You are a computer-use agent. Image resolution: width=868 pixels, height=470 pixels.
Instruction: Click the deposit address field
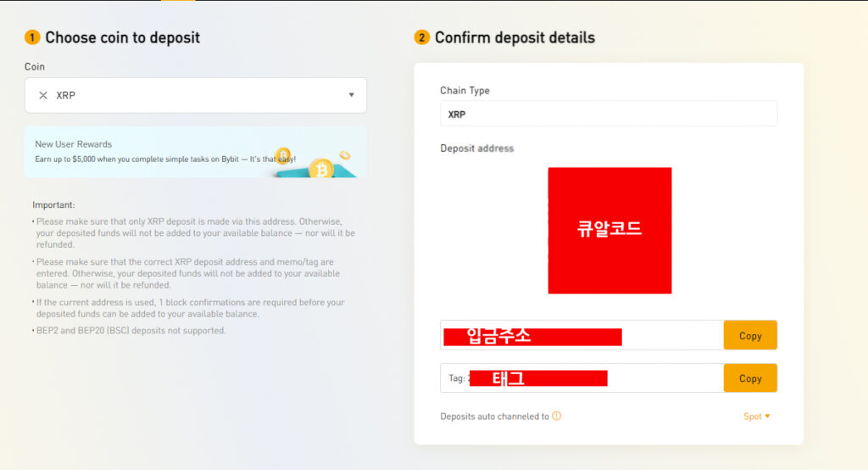pyautogui.click(x=581, y=335)
